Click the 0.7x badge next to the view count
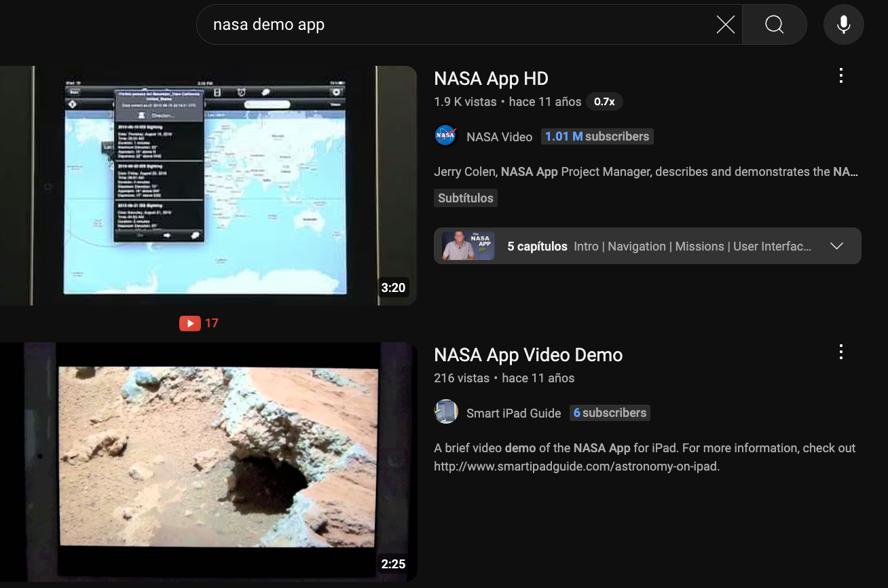 coord(604,102)
